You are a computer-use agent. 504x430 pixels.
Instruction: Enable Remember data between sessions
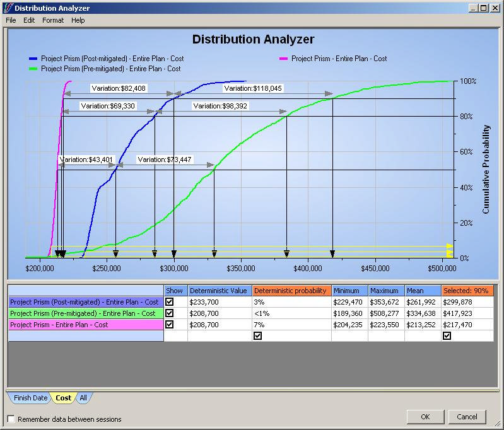click(11, 419)
